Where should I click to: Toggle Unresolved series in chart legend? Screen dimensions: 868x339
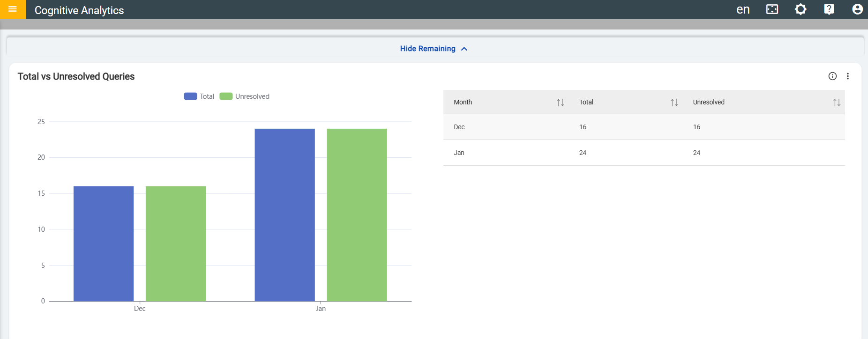pyautogui.click(x=245, y=96)
